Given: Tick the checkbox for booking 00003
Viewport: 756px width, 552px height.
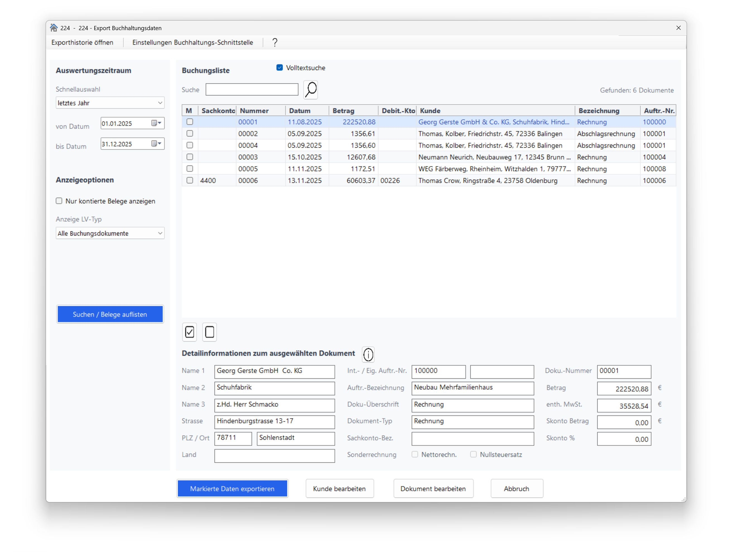Looking at the screenshot, I should click(190, 157).
